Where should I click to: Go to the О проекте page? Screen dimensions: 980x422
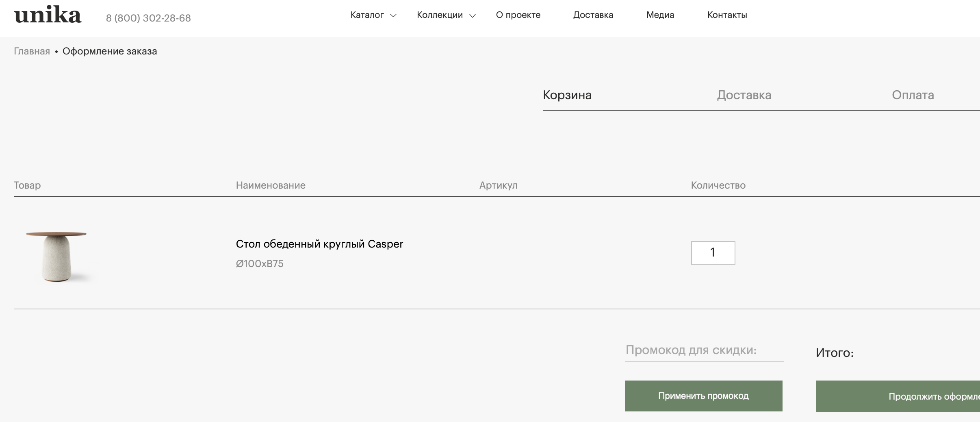(x=518, y=15)
